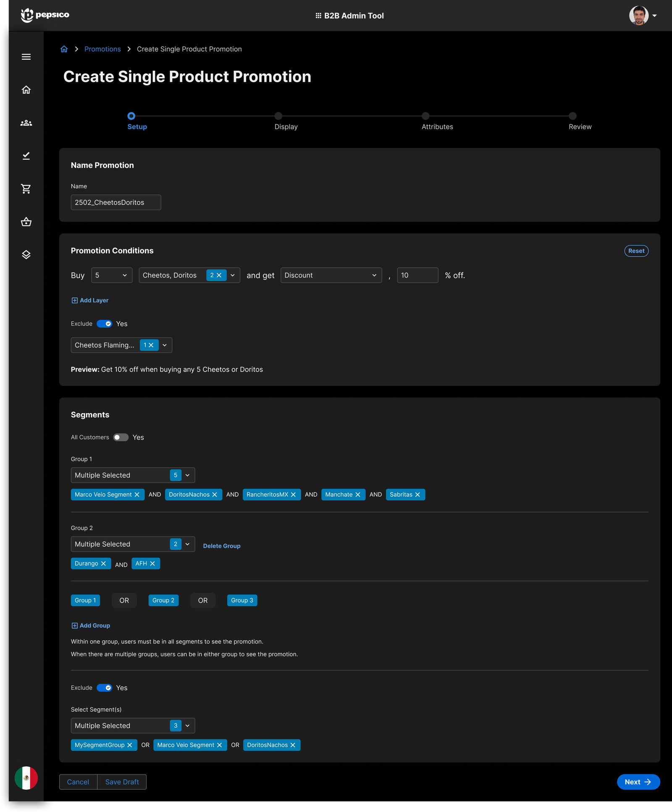Click the OR operator between Group 1 and Group 2
The width and height of the screenshot is (672, 812).
pos(124,600)
